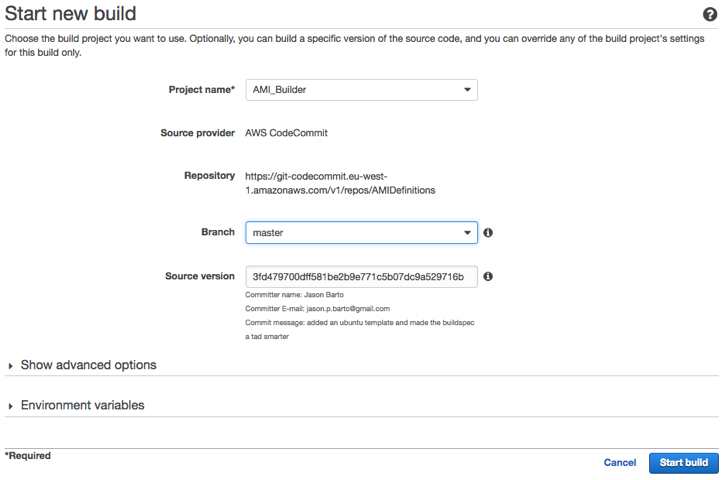The image size is (726, 480).
Task: Click the Project name field label
Action: click(x=201, y=90)
